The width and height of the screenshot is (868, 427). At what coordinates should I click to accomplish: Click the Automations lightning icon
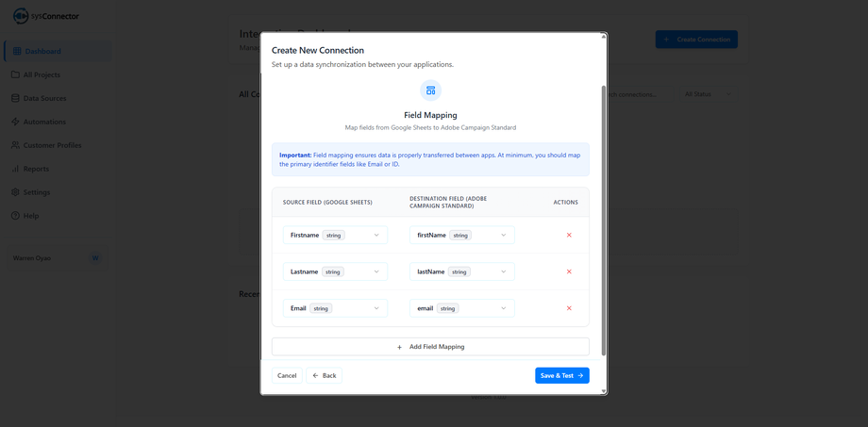[15, 122]
